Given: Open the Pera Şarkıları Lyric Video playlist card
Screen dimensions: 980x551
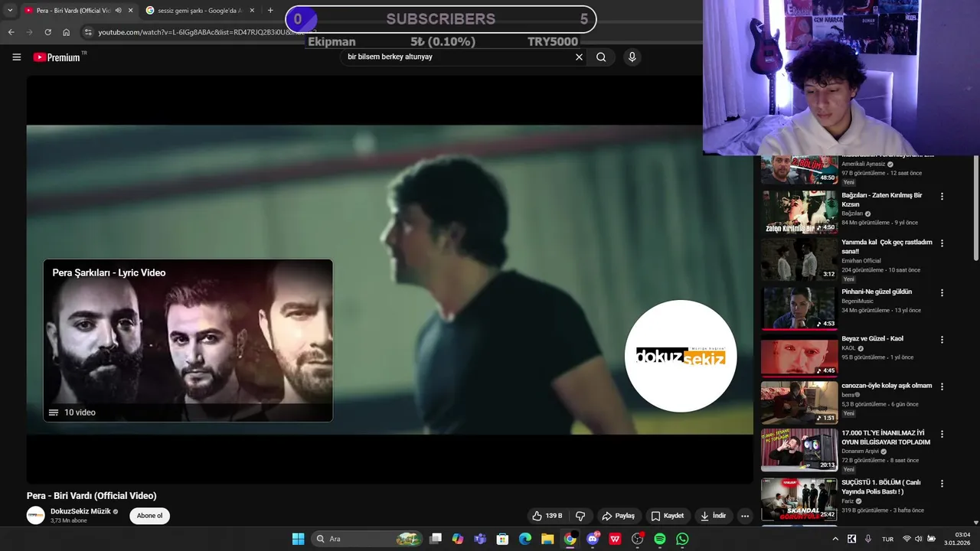Looking at the screenshot, I should [x=188, y=341].
